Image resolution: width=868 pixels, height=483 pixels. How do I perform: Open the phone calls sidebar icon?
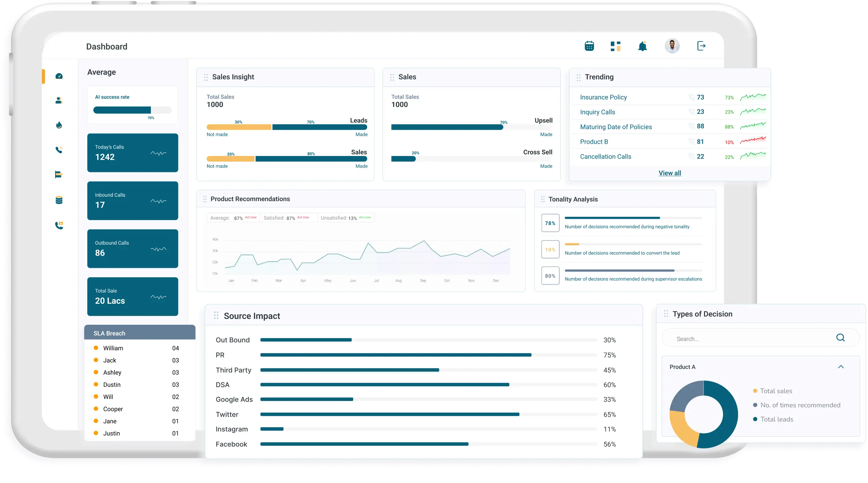59,150
